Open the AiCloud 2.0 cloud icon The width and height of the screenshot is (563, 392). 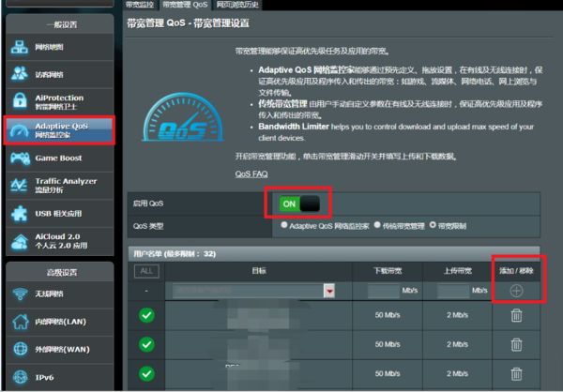tap(20, 241)
